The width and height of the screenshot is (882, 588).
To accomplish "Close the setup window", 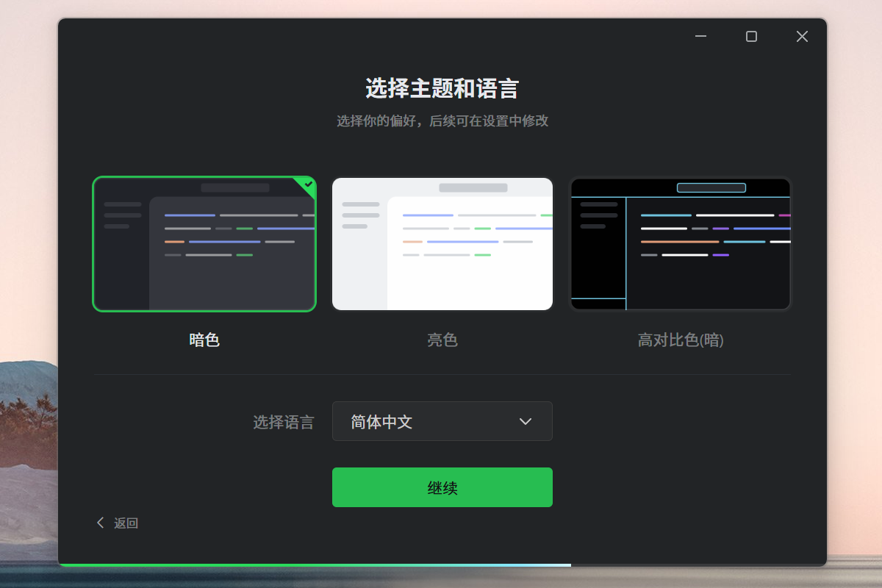I will [x=802, y=37].
